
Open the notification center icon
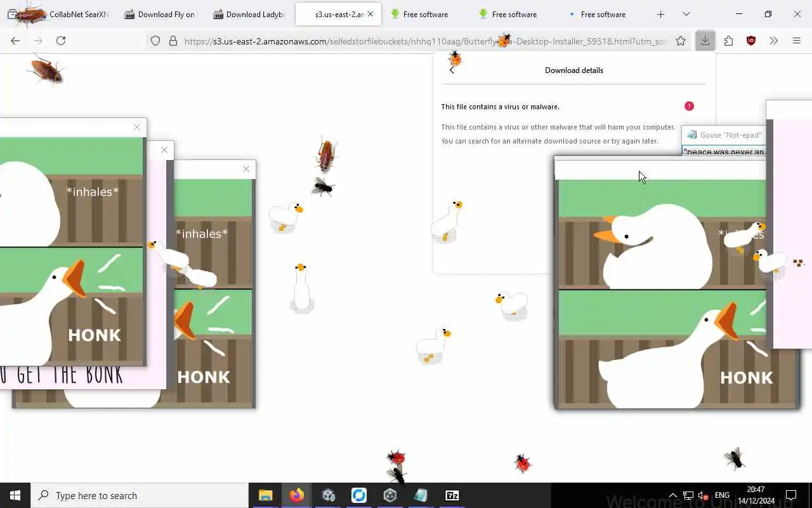(791, 495)
